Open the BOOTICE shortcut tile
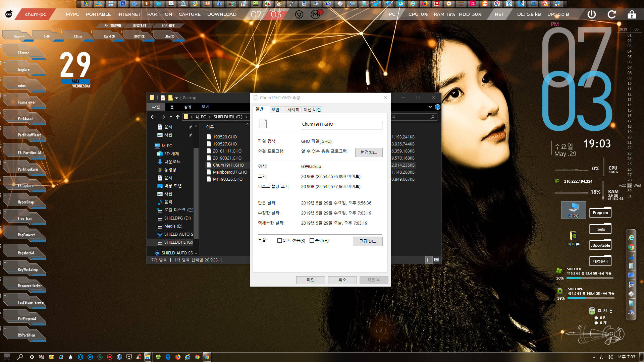This screenshot has height=362, width=644. pos(139,36)
